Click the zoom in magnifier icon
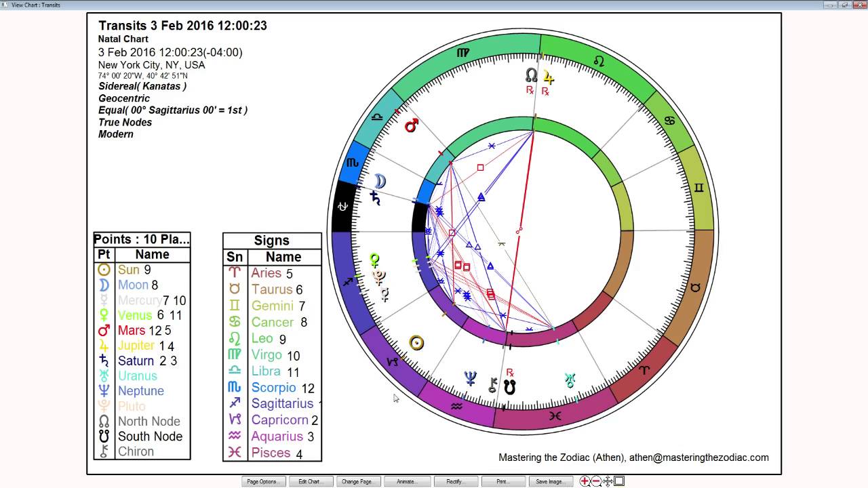 [585, 481]
